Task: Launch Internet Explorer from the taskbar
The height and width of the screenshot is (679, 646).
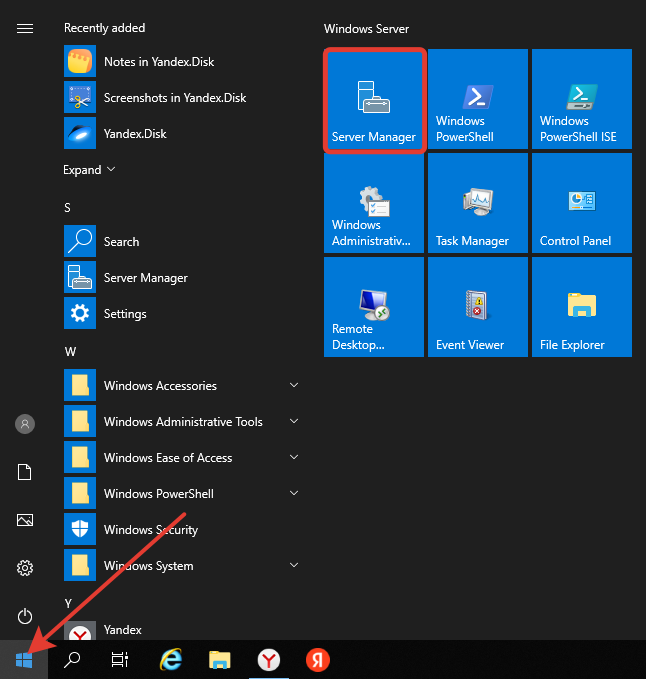Action: (x=171, y=660)
